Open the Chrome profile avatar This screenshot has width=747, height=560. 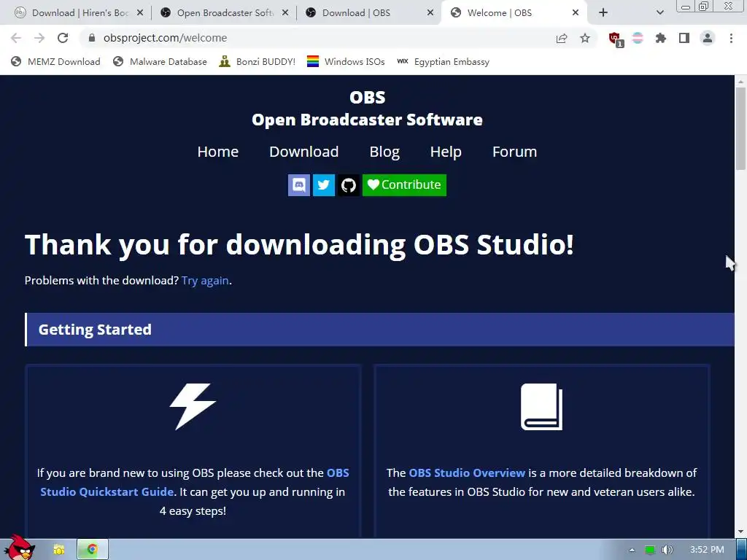[708, 38]
